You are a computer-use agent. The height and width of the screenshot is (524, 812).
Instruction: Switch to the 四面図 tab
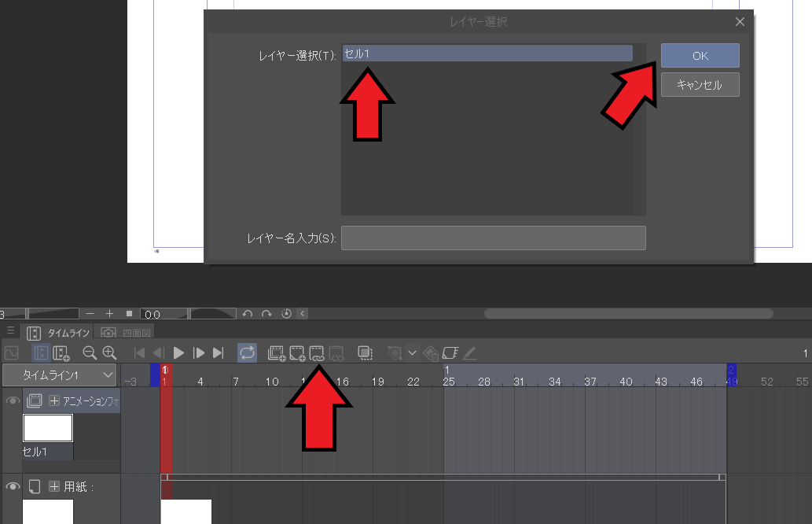(128, 332)
